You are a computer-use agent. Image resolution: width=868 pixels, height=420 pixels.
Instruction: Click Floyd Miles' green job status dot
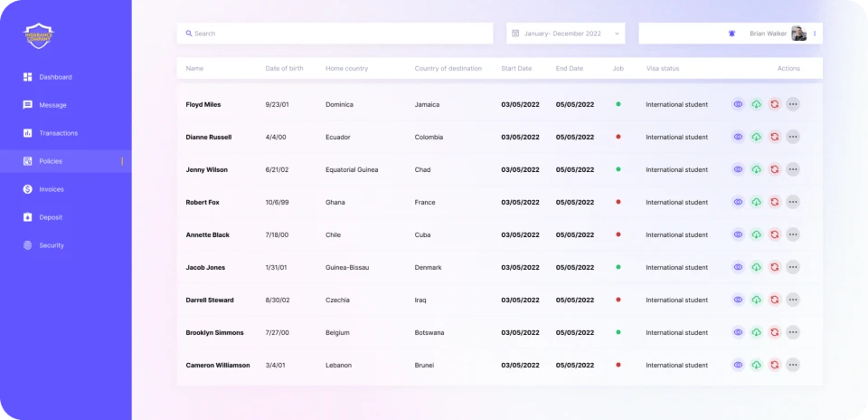[x=618, y=103]
